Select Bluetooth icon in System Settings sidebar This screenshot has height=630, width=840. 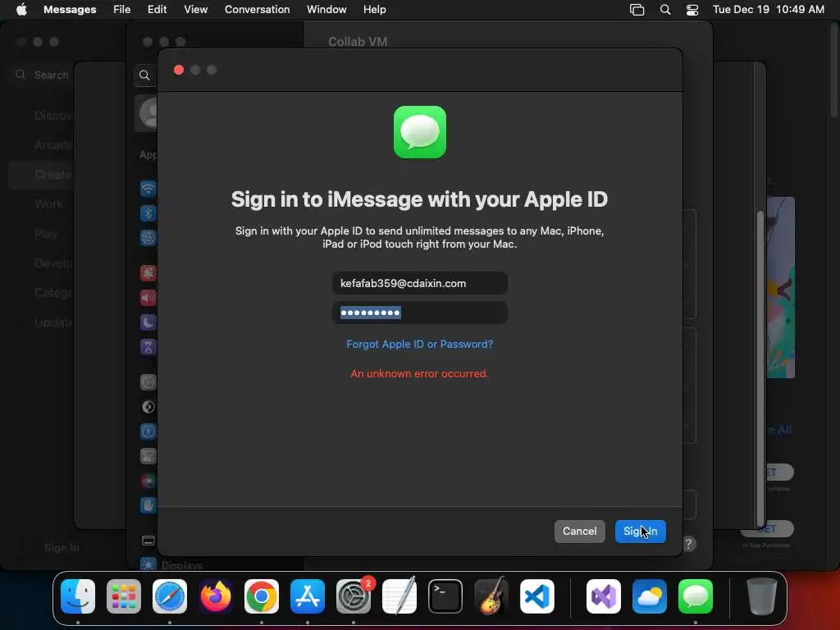(148, 213)
